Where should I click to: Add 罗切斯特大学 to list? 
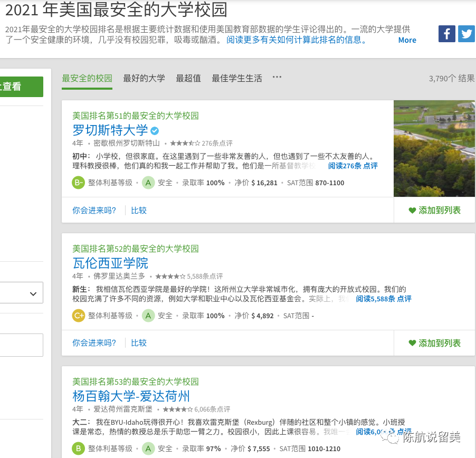[434, 210]
